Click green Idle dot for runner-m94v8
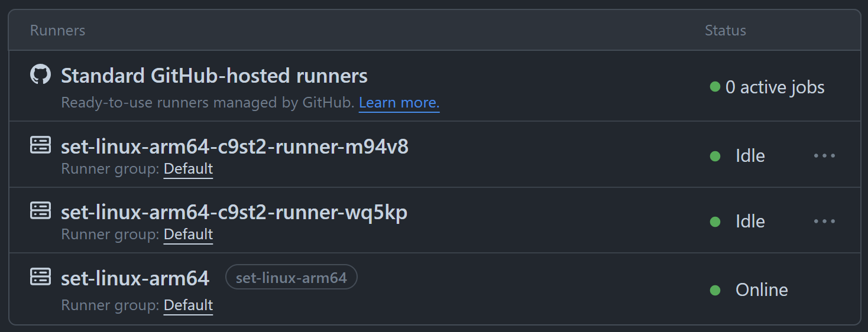This screenshot has height=332, width=868. 715,156
